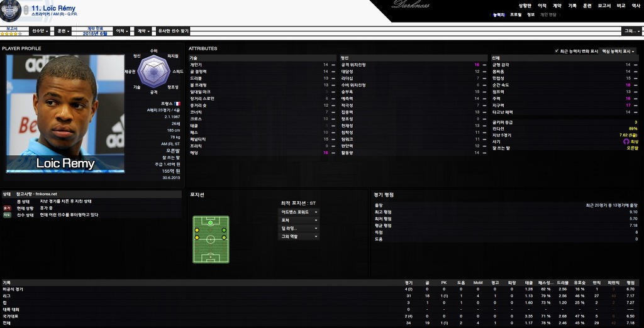Select the top-right green wing position dot
Screen dimensions: 644x328
pos(224,230)
